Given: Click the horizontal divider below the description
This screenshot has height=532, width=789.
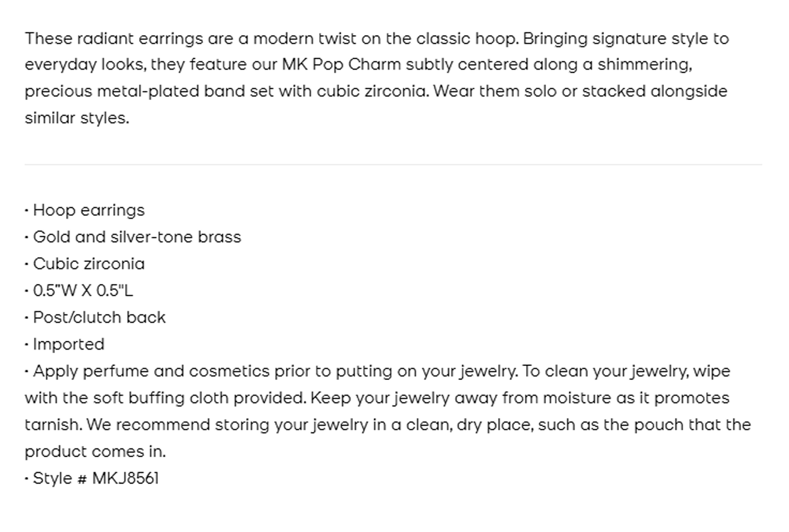Looking at the screenshot, I should (393, 165).
